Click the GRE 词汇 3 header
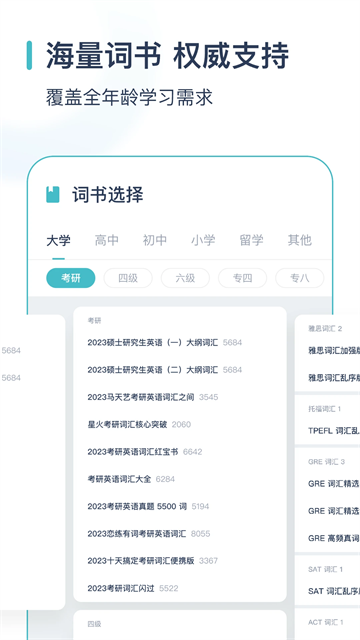This screenshot has width=360, height=640. [326, 462]
